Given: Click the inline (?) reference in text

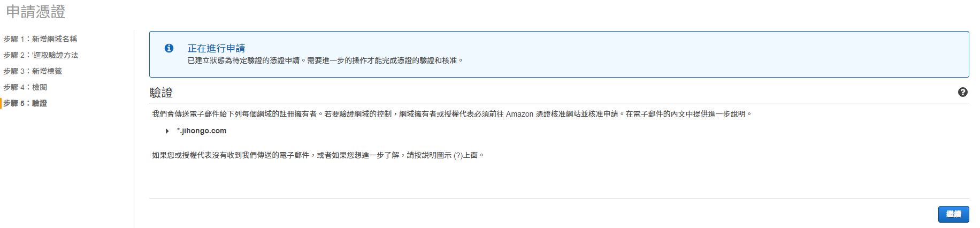Looking at the screenshot, I should [458, 156].
